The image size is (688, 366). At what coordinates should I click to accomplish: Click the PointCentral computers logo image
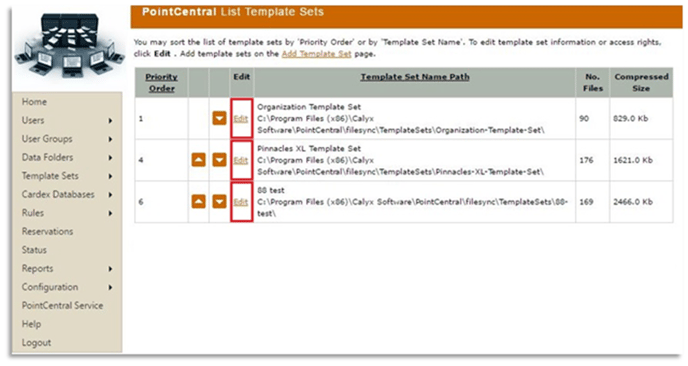pyautogui.click(x=68, y=45)
